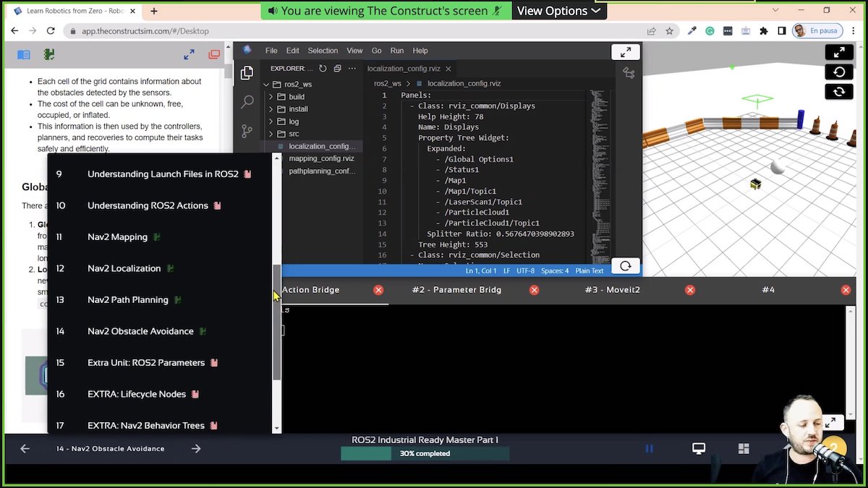Open the Help menu in the IDE
Image resolution: width=868 pixels, height=488 pixels.
pyautogui.click(x=420, y=51)
